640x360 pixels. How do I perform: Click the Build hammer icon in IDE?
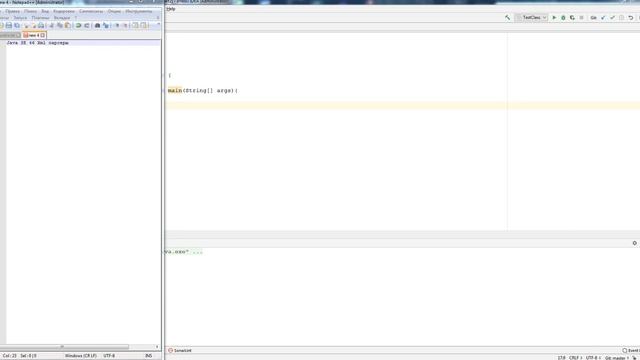click(x=507, y=18)
